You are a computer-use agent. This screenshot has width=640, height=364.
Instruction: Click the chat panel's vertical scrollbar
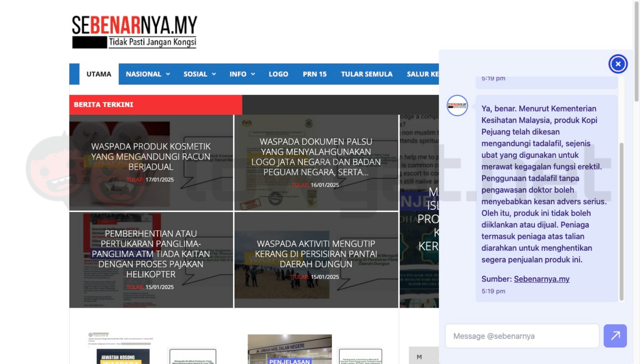pyautogui.click(x=621, y=221)
